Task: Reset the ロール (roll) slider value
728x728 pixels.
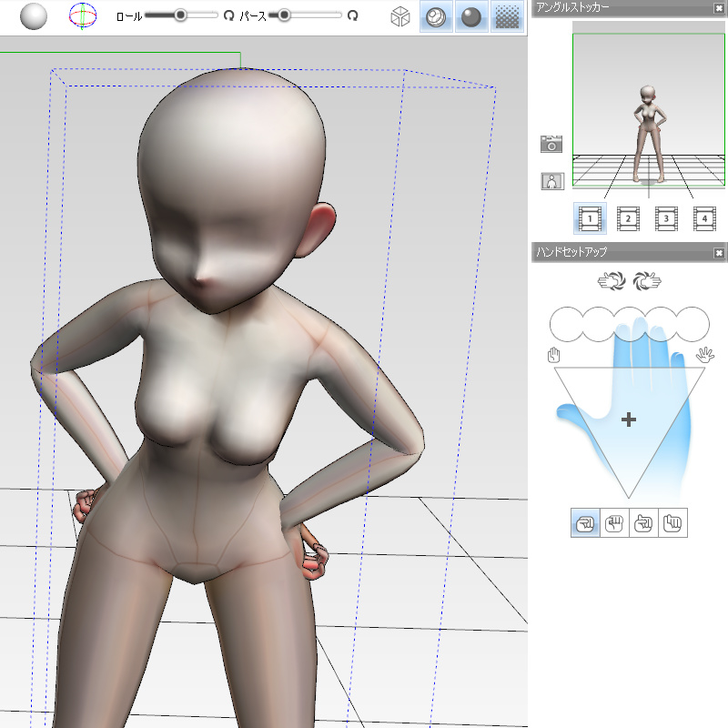Action: pos(229,15)
